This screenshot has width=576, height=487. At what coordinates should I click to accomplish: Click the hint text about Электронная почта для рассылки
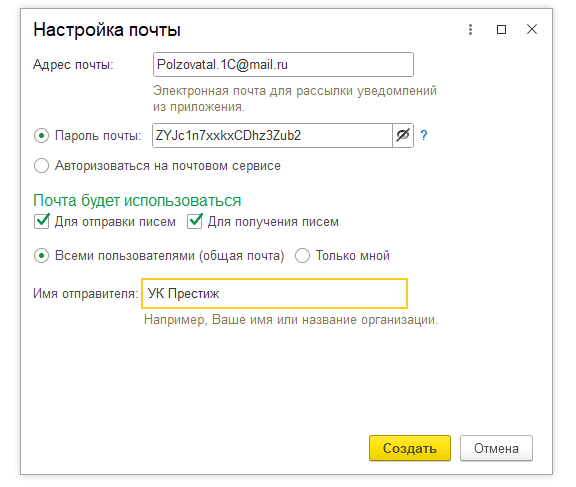pos(295,98)
